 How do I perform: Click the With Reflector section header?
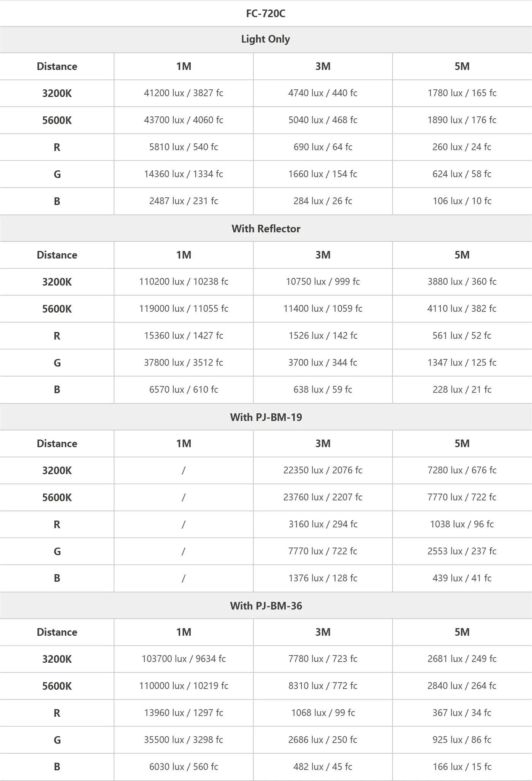click(266, 229)
